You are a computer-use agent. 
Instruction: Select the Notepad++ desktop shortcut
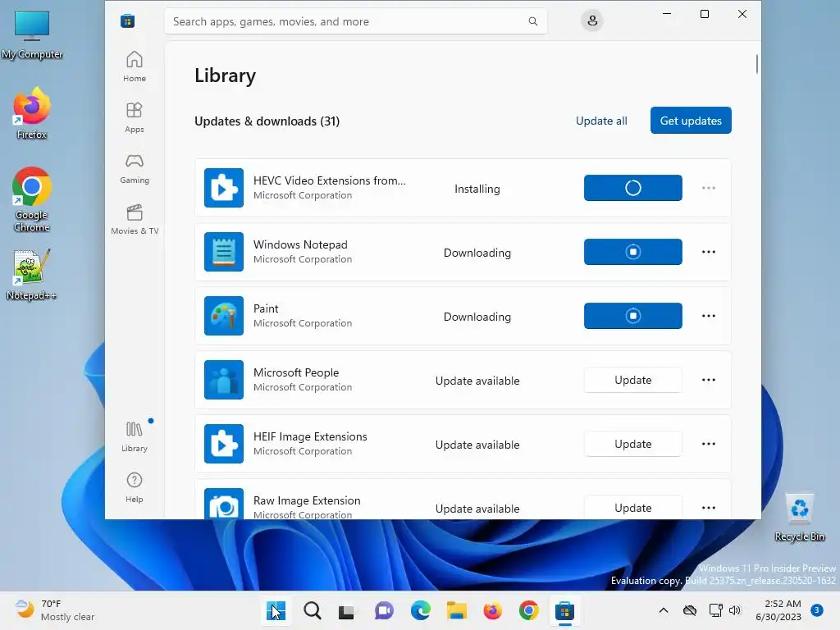coord(32,275)
